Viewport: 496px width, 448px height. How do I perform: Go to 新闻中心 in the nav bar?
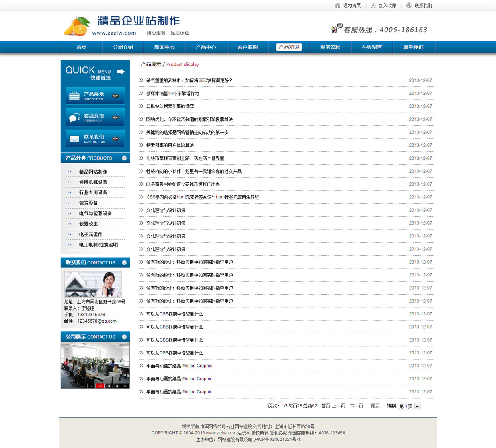pyautogui.click(x=164, y=47)
